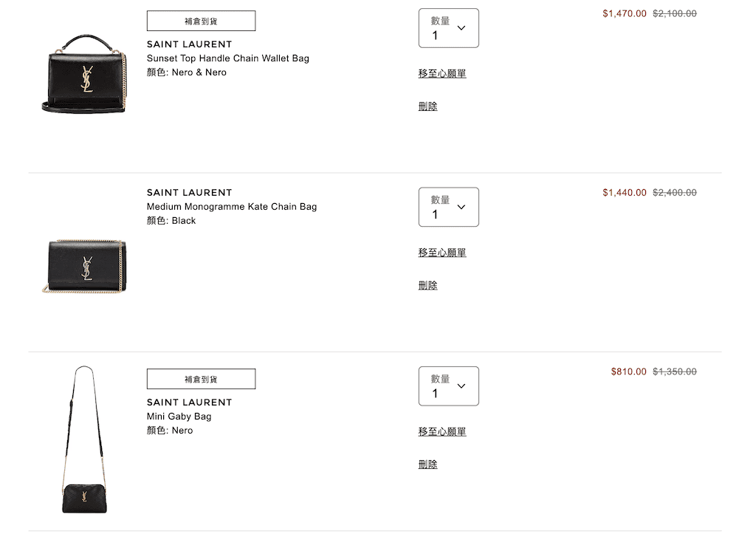Open Sunset Top Handle bag product image

coord(84,74)
